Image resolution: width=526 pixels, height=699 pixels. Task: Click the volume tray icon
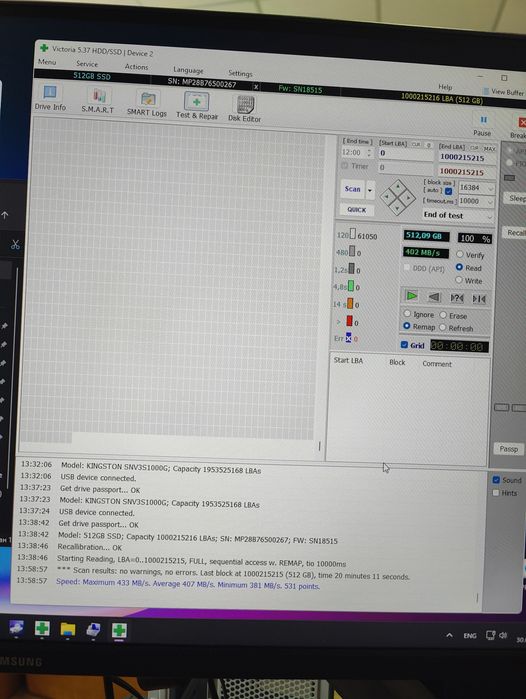[503, 635]
